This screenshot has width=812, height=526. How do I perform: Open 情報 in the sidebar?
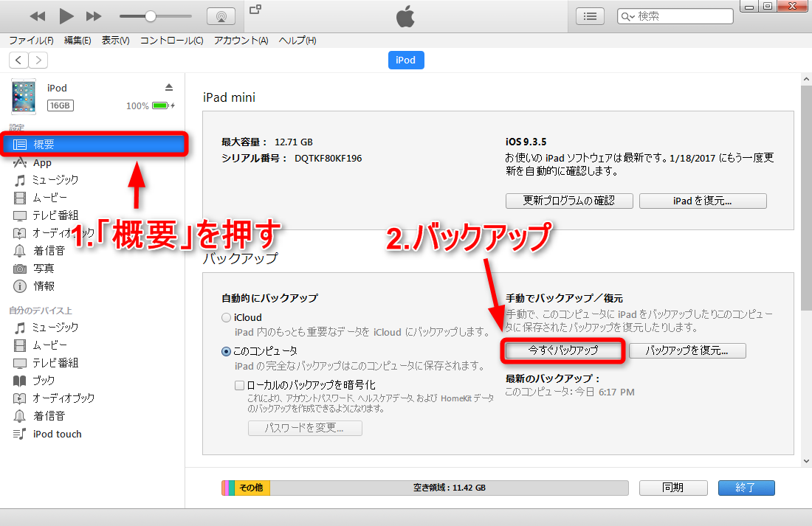pyautogui.click(x=44, y=286)
